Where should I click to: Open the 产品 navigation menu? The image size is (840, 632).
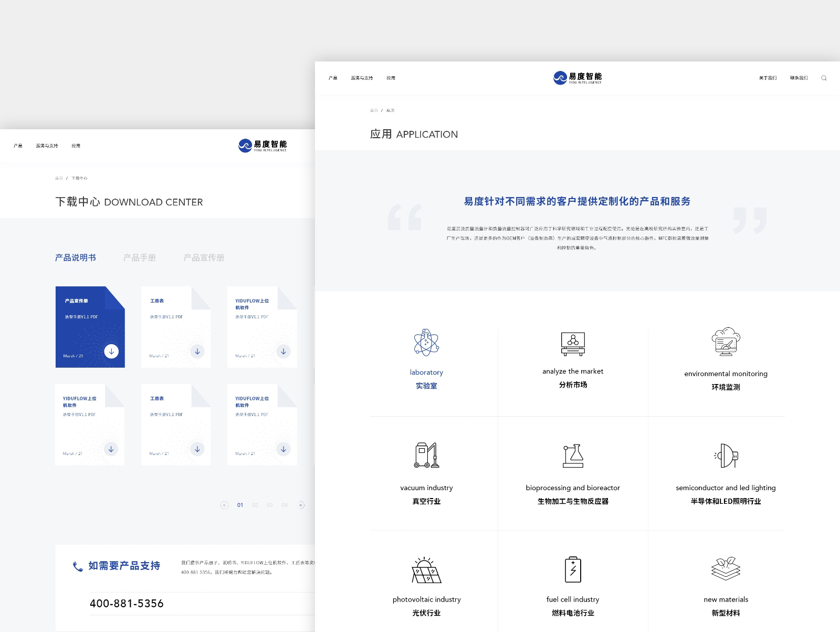[332, 77]
